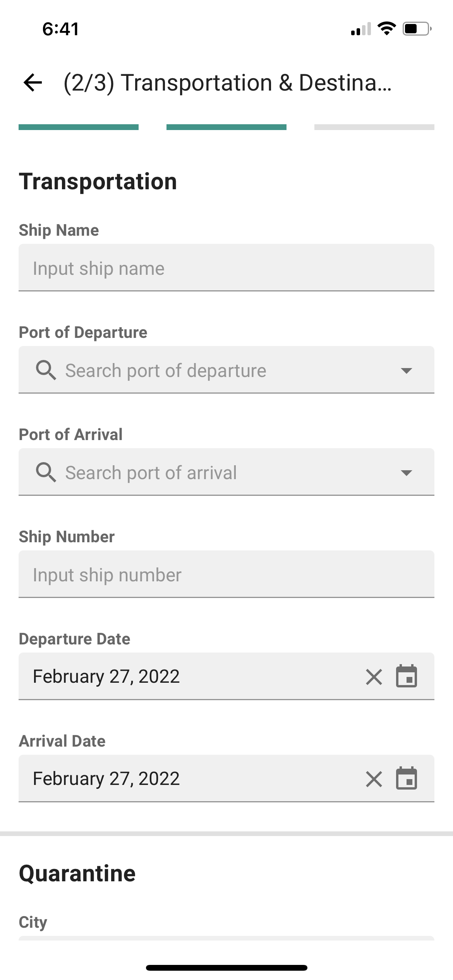The height and width of the screenshot is (980, 453).
Task: Tap the first progress step bar
Action: 79,127
